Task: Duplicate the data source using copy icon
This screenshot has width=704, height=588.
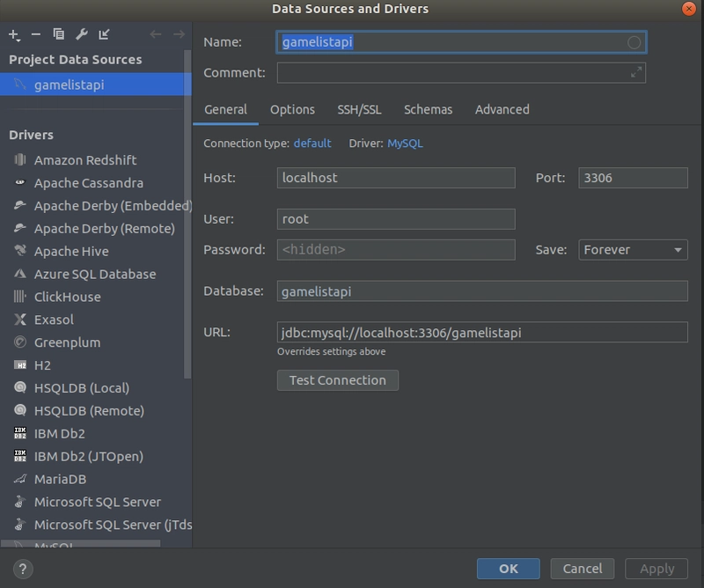Action: coord(58,34)
